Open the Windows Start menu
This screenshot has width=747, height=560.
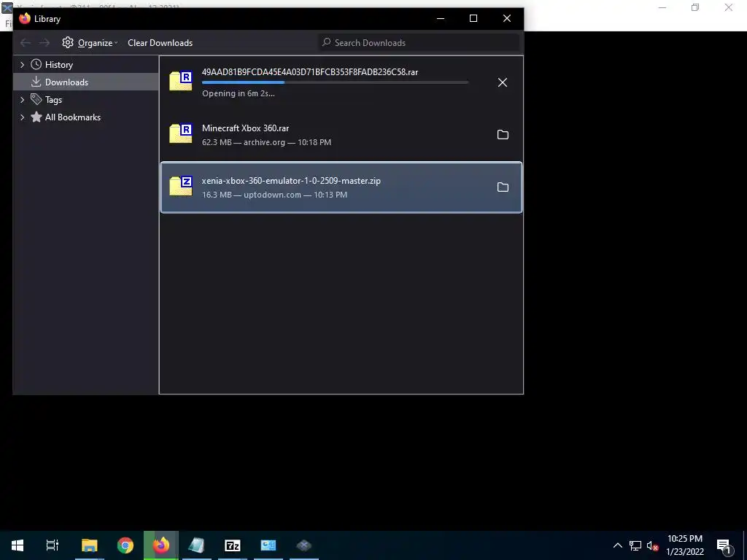click(x=18, y=545)
